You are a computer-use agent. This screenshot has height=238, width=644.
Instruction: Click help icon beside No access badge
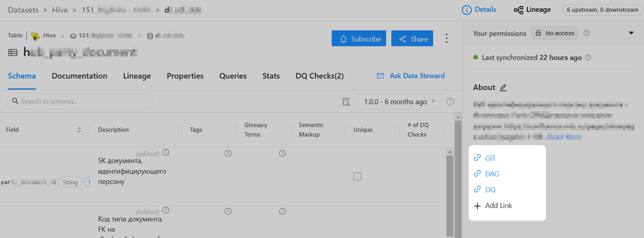586,33
